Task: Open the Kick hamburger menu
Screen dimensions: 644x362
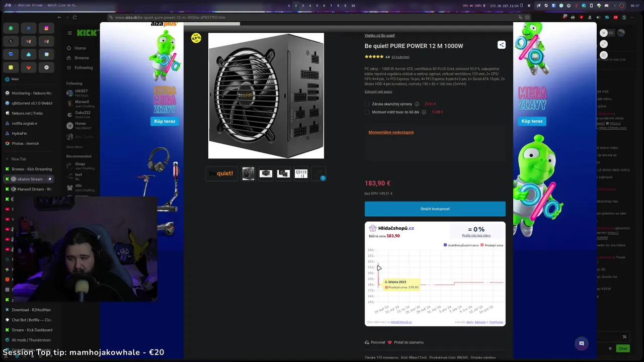Action: click(x=69, y=33)
